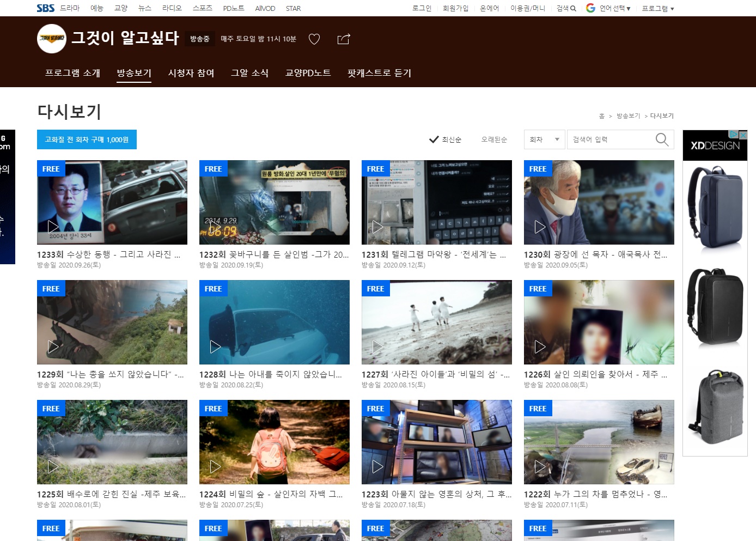Expand the 프로그램 dropdown in the top bar

(x=658, y=8)
